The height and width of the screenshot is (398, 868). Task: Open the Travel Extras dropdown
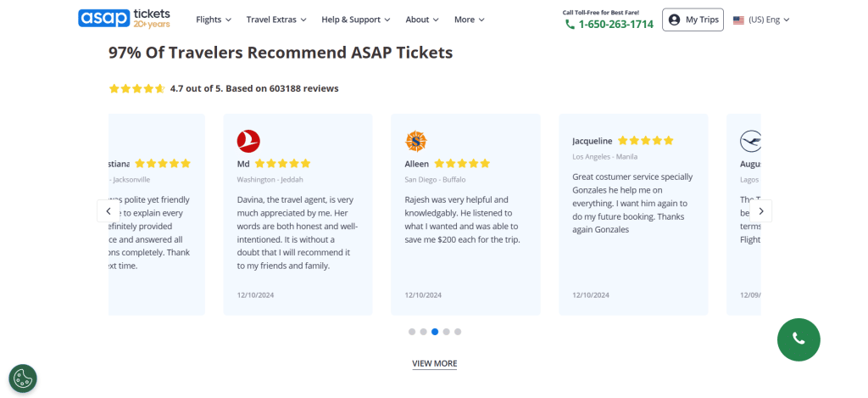click(x=276, y=20)
